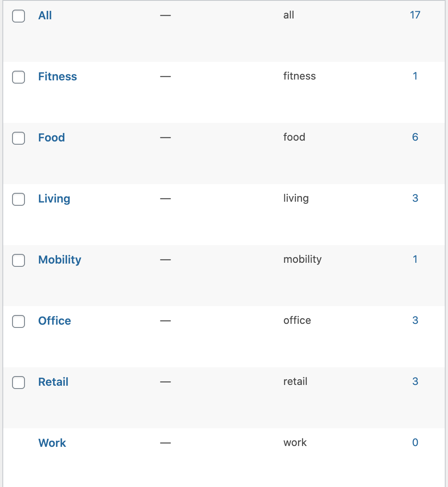Viewport: 448px width, 487px height.
Task: Mark the Mobility row checkbox
Action: point(18,260)
